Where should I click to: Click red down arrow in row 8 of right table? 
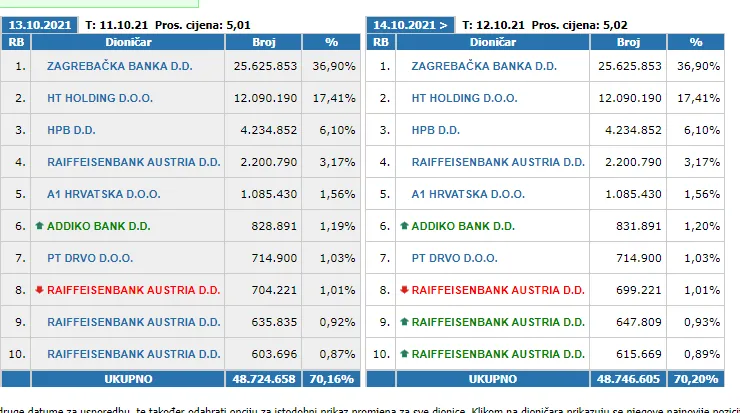[404, 290]
